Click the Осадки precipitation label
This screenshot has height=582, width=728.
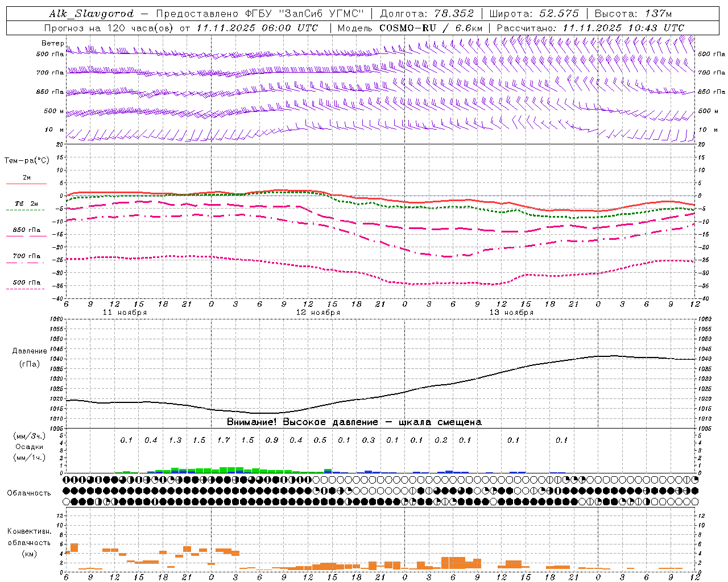tap(30, 447)
